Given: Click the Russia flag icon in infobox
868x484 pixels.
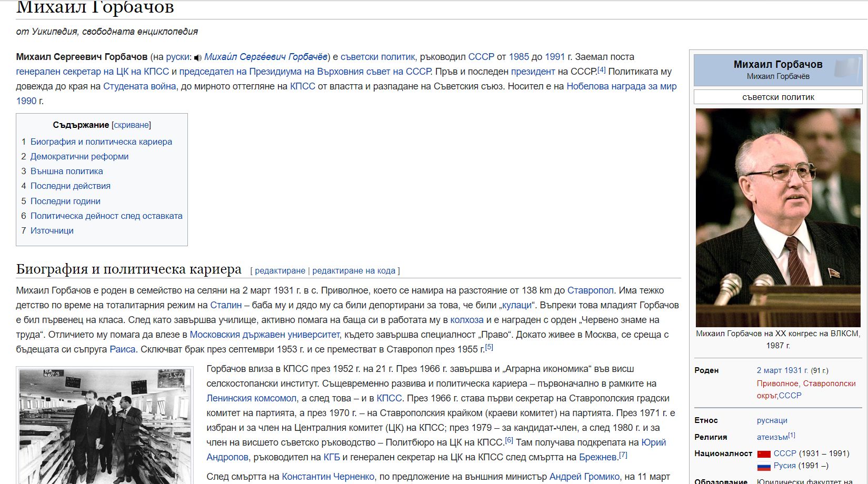Looking at the screenshot, I should click(x=763, y=466).
